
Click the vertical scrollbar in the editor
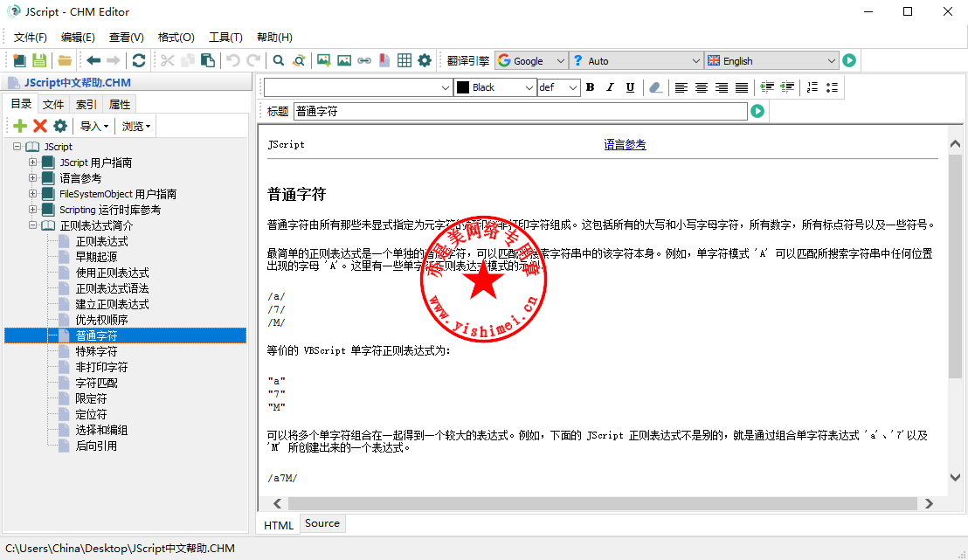(x=954, y=266)
